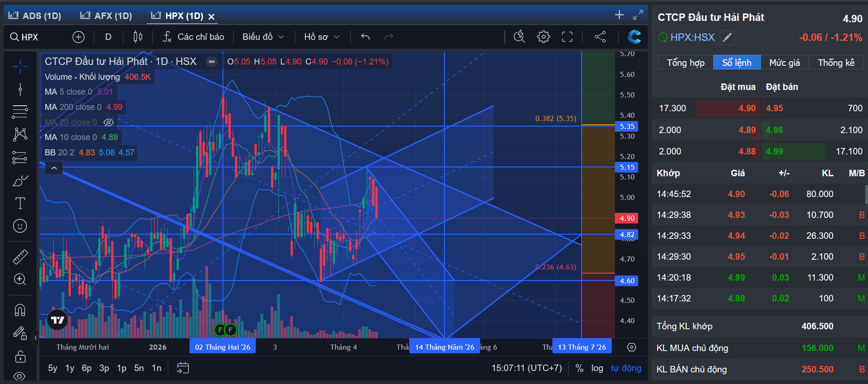The width and height of the screenshot is (868, 384).
Task: Select the trend line drawing tool
Action: pyautogui.click(x=20, y=89)
